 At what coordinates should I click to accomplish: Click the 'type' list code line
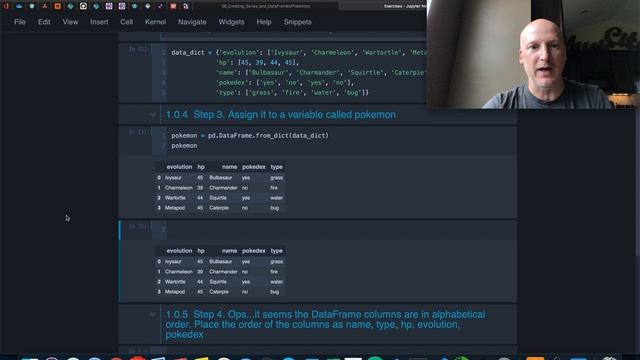click(292, 93)
